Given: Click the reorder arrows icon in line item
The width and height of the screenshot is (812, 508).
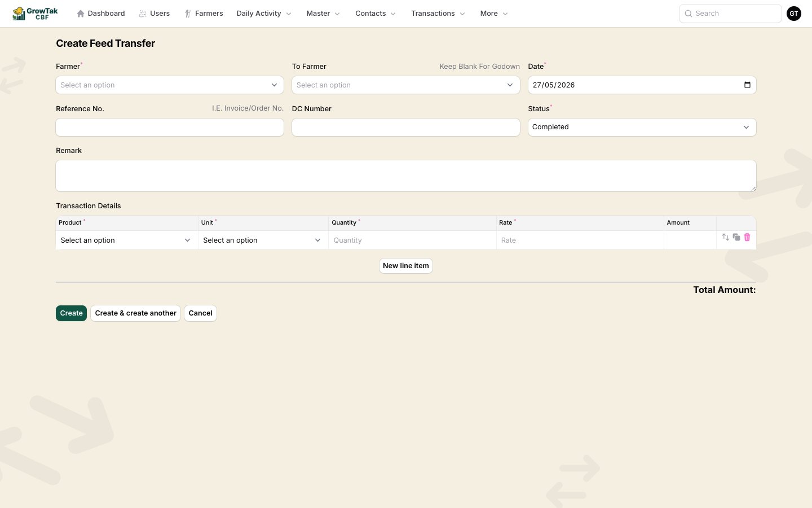Looking at the screenshot, I should (726, 237).
